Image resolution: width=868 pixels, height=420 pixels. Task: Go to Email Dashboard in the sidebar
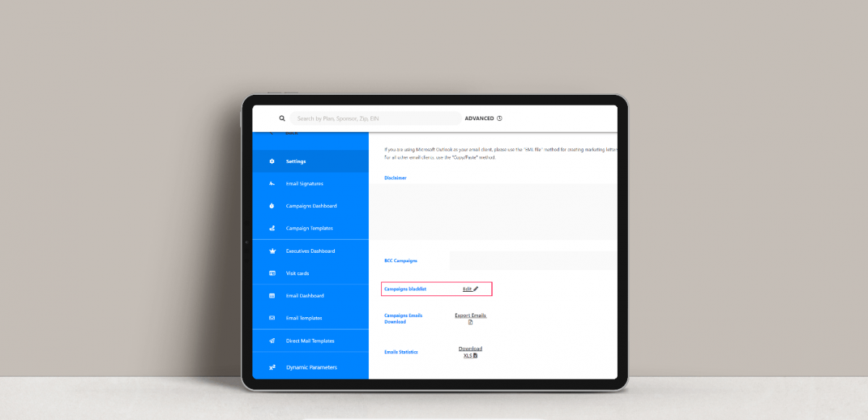point(305,296)
